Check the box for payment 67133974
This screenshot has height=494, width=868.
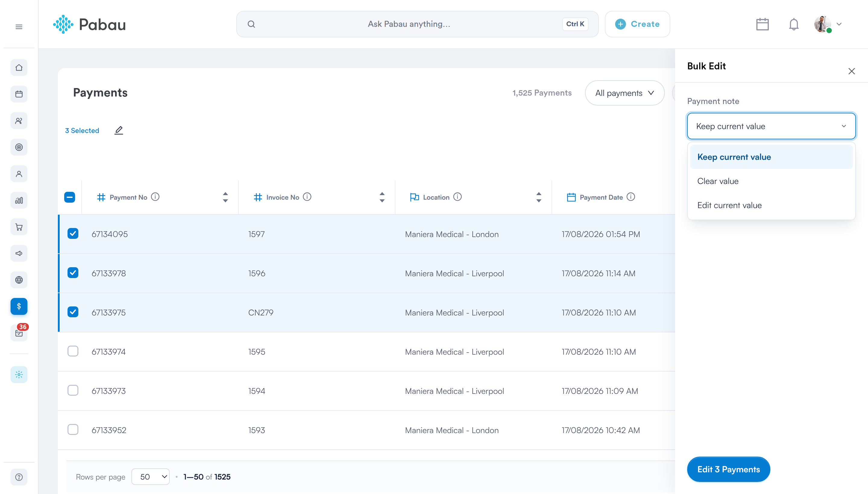point(73,351)
